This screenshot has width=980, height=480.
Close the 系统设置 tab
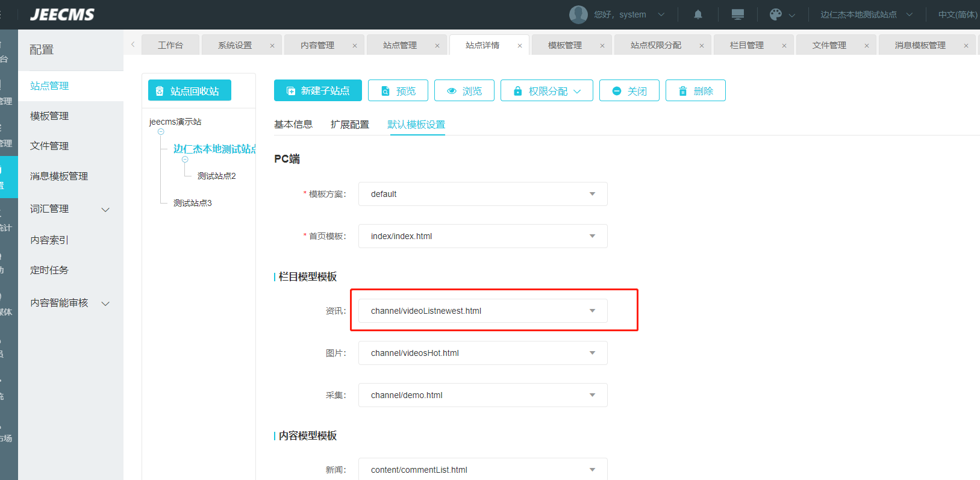(x=272, y=46)
